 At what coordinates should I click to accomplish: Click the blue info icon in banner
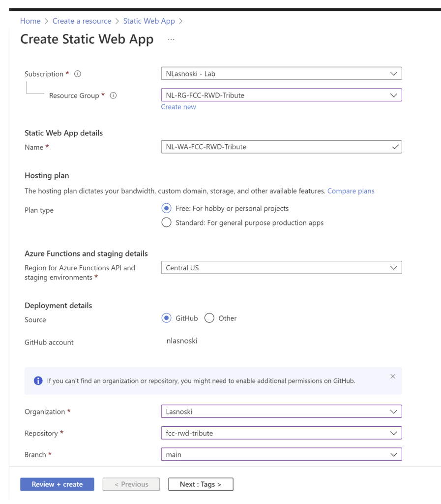tap(38, 381)
